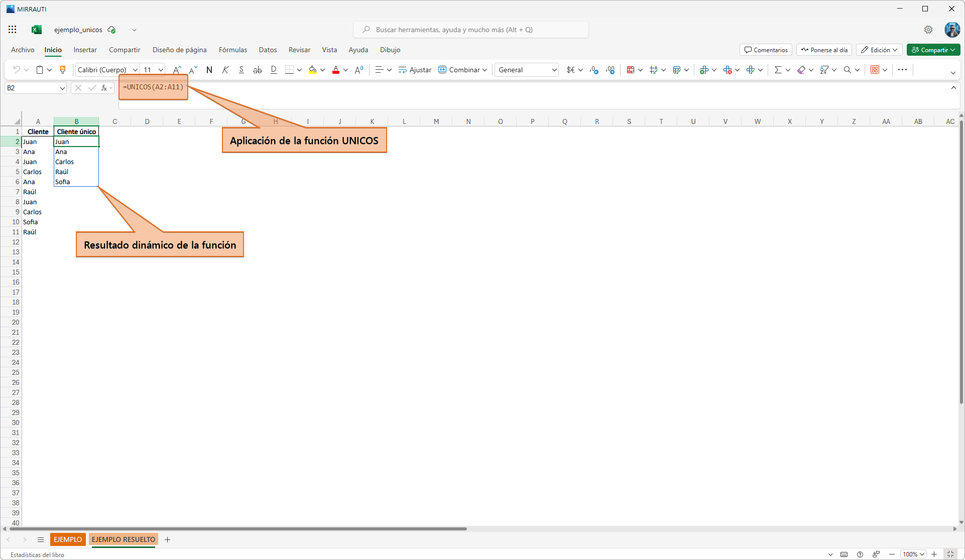Click the Comentarios button

click(x=766, y=50)
